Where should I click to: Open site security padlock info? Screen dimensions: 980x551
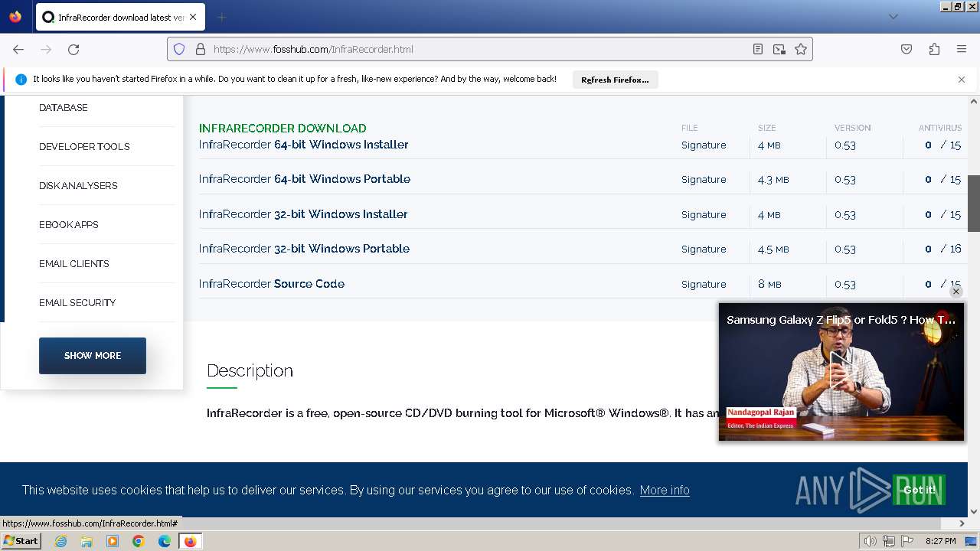[201, 49]
